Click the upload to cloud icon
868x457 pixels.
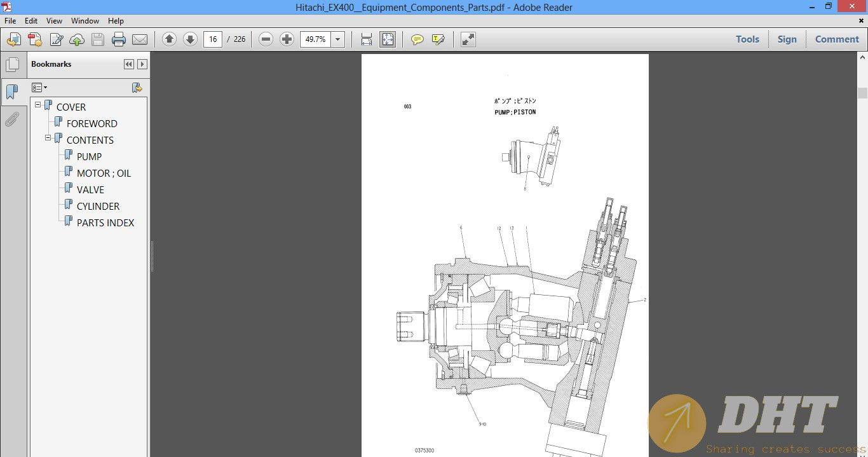click(x=77, y=39)
